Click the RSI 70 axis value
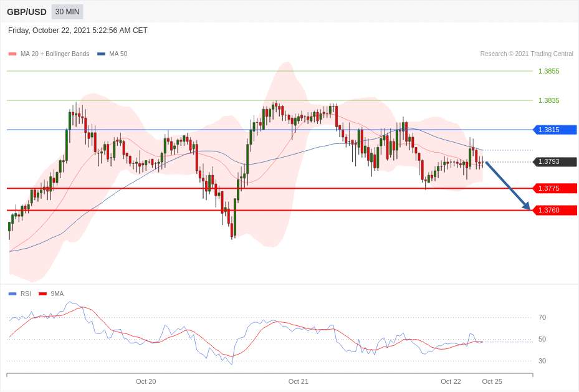The width and height of the screenshot is (579, 392). [x=542, y=317]
